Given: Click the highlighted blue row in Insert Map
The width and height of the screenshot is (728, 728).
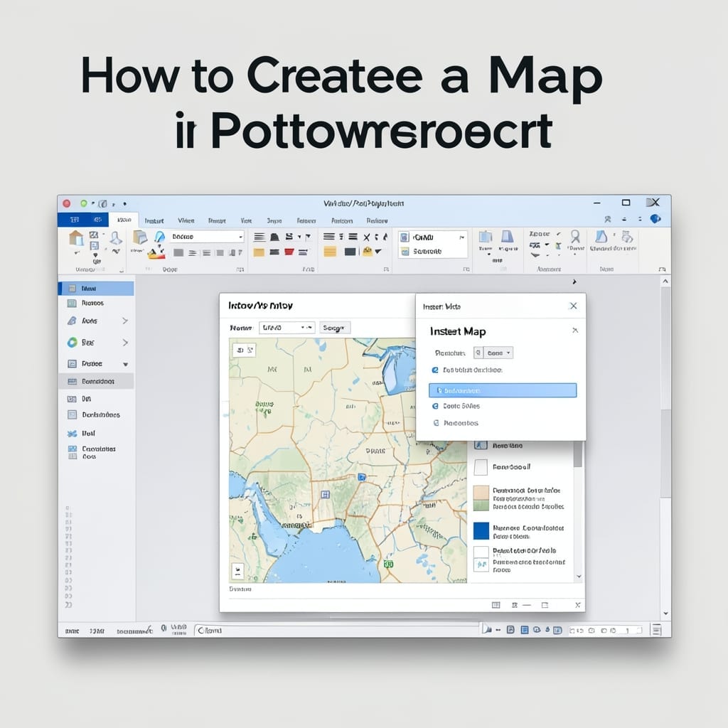Looking at the screenshot, I should (x=503, y=390).
